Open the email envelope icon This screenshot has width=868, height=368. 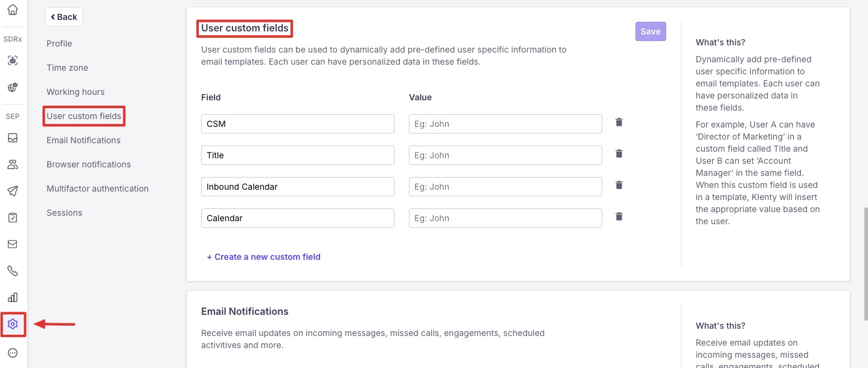pos(13,244)
